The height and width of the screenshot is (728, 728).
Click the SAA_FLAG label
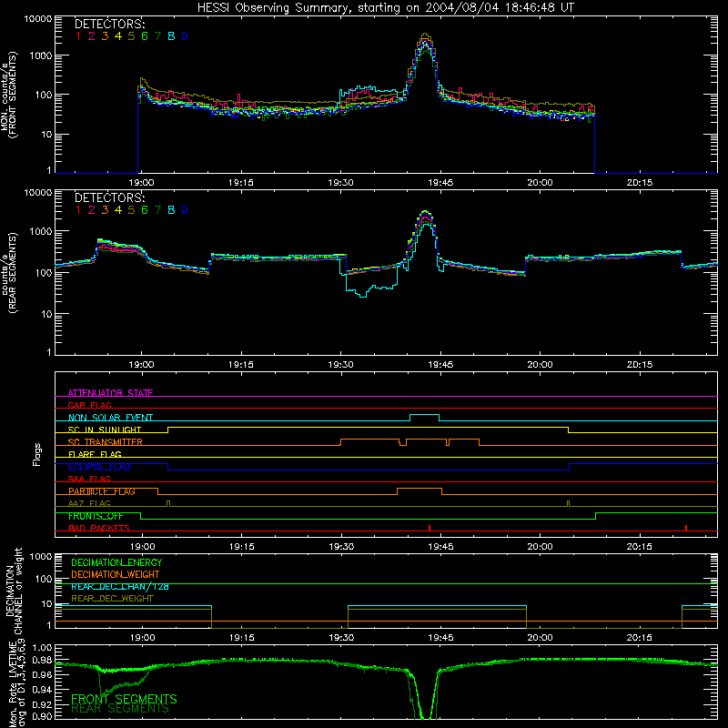[89, 479]
